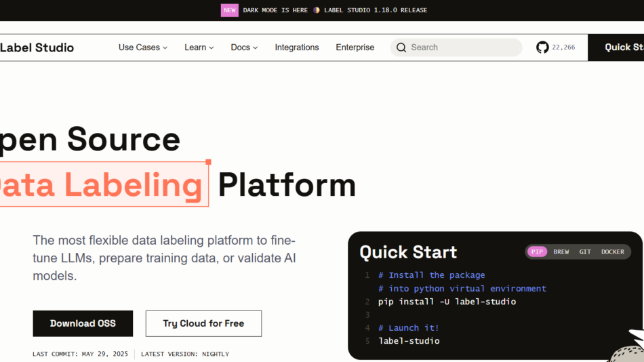Expand the Learn dropdown menu
Screen dimensions: 644x362
pyautogui.click(x=199, y=47)
